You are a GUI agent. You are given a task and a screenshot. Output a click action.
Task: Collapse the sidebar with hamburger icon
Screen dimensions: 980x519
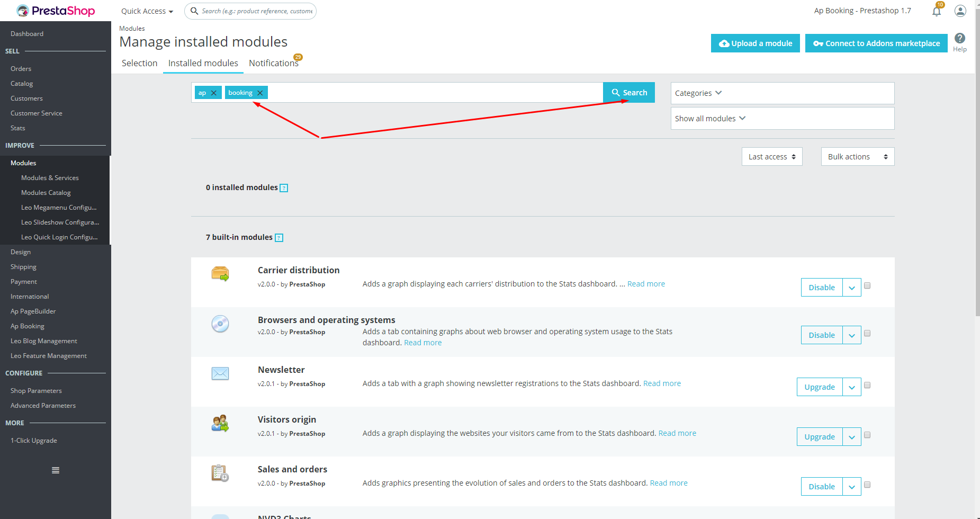[x=56, y=470]
